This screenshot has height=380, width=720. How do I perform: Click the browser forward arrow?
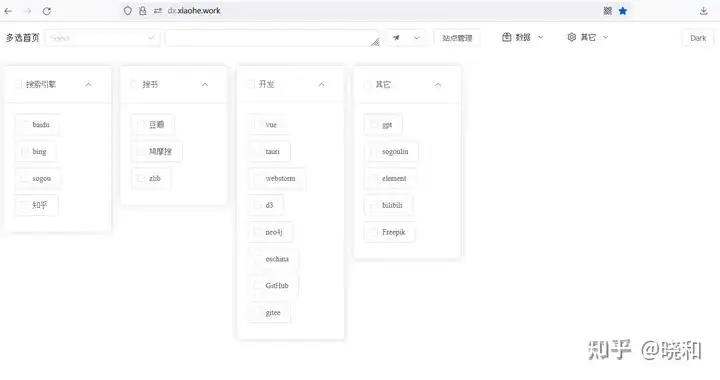[28, 11]
